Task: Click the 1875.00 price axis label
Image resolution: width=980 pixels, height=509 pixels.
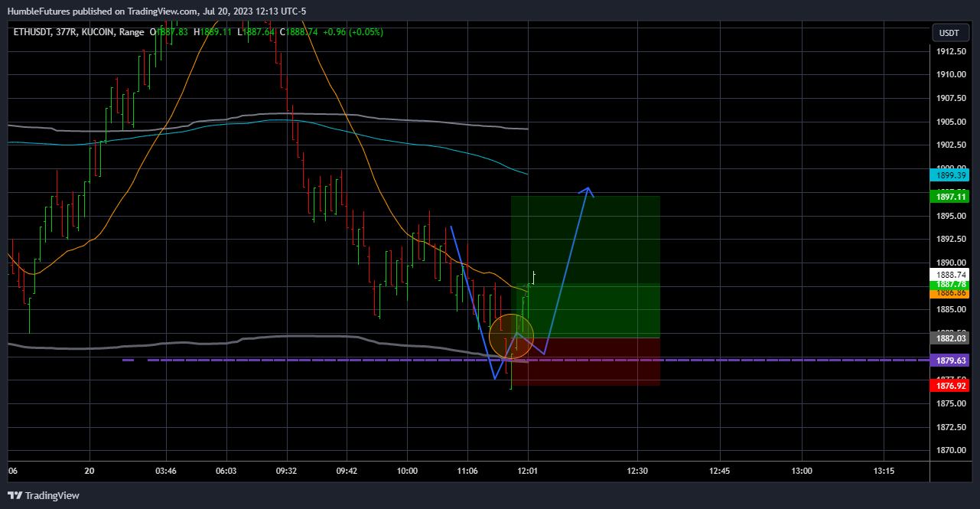Action: 949,403
